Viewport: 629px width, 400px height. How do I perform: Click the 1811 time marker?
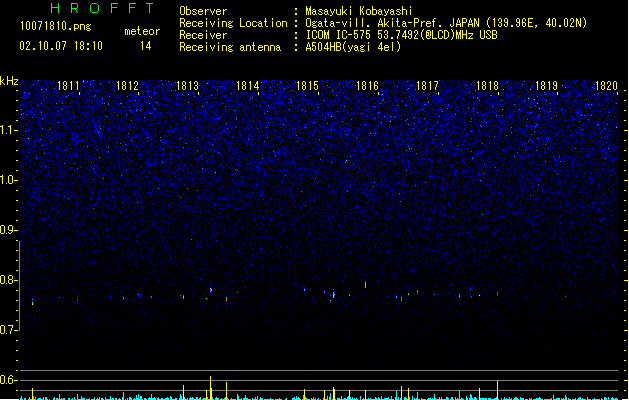tap(68, 86)
